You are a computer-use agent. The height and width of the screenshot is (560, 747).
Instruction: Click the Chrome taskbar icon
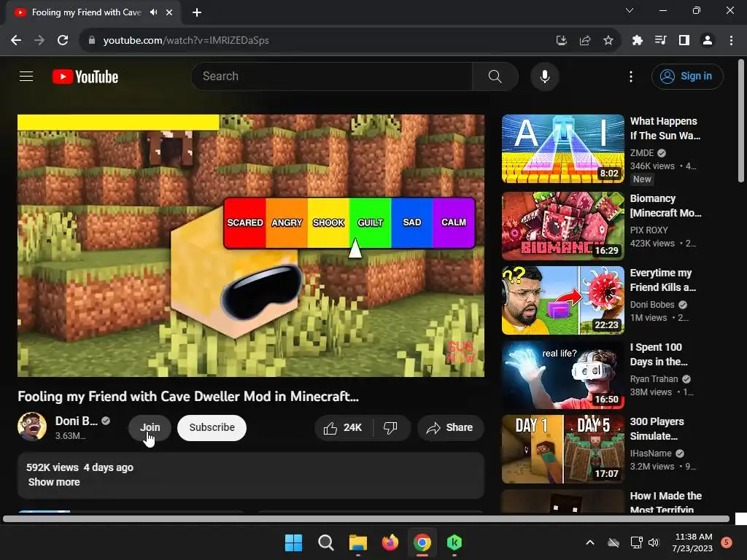[x=422, y=542]
